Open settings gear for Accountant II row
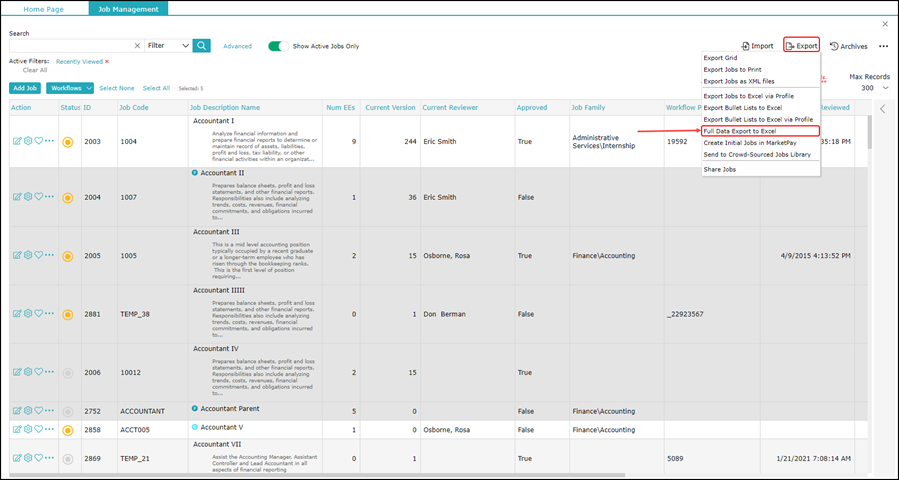The width and height of the screenshot is (899, 480). tap(28, 197)
